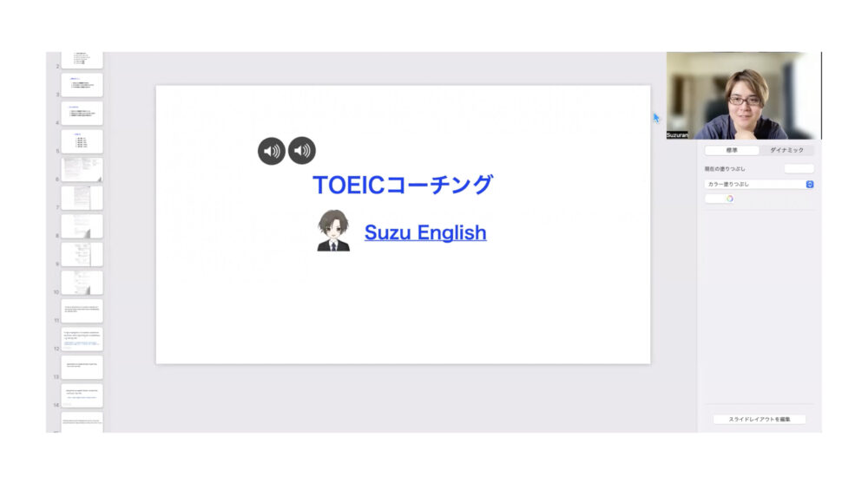Select slide 5 thumbnail in navigator
Viewport: 868px width, 483px height.
[82, 141]
